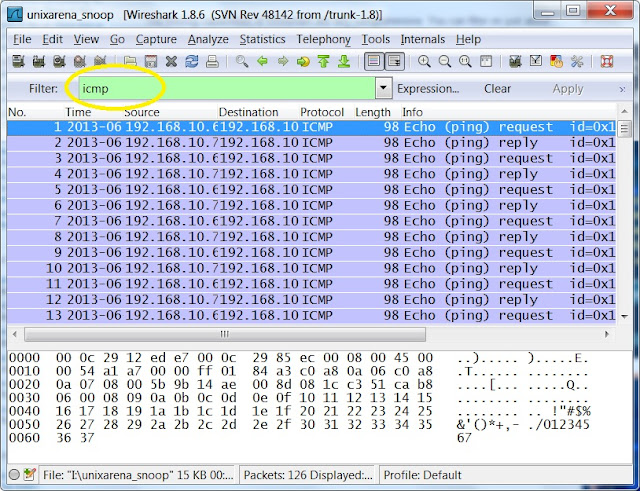Viewport: 640px width, 491px height.
Task: Open the Help menu
Action: point(468,39)
